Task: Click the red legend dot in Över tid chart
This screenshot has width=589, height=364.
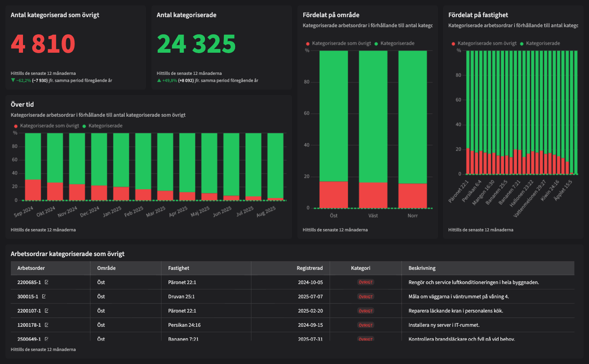Action: [x=15, y=125]
